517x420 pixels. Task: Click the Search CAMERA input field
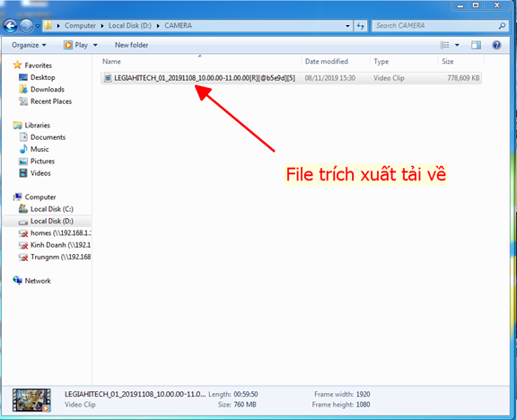(x=435, y=26)
